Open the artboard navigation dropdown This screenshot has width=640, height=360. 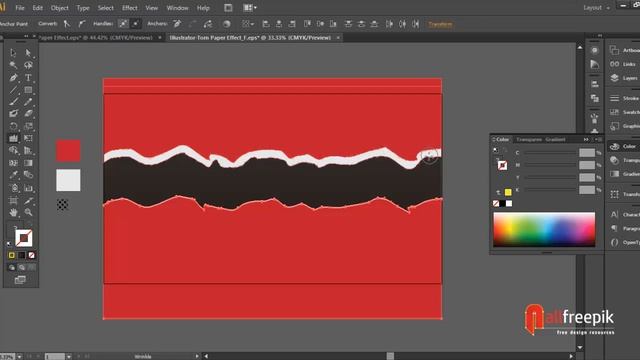(x=69, y=357)
